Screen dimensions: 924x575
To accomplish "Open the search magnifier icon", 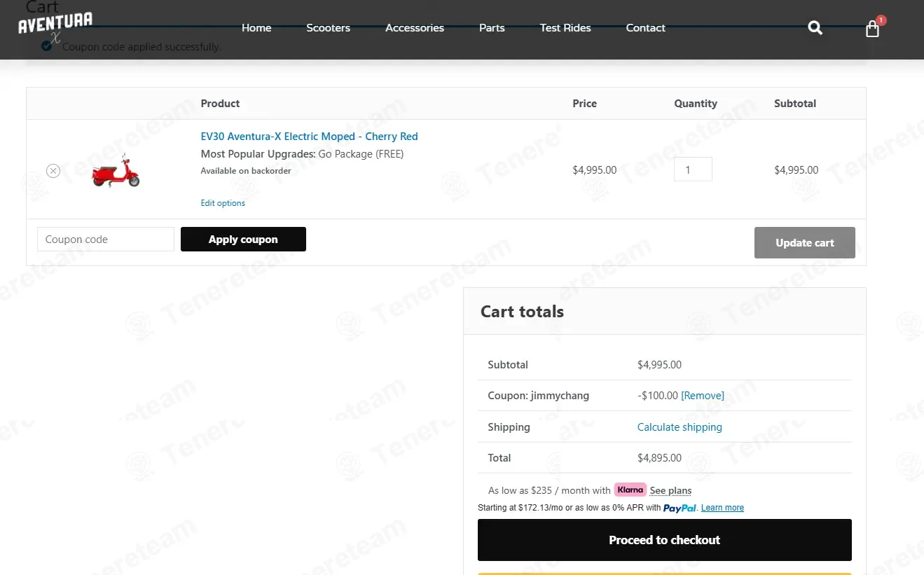I will (x=815, y=28).
